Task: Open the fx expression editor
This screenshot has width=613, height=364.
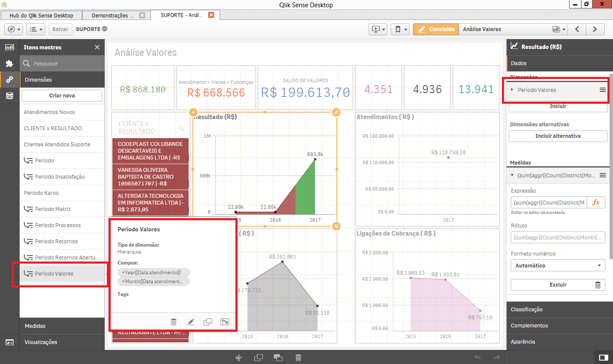Action: 596,202
